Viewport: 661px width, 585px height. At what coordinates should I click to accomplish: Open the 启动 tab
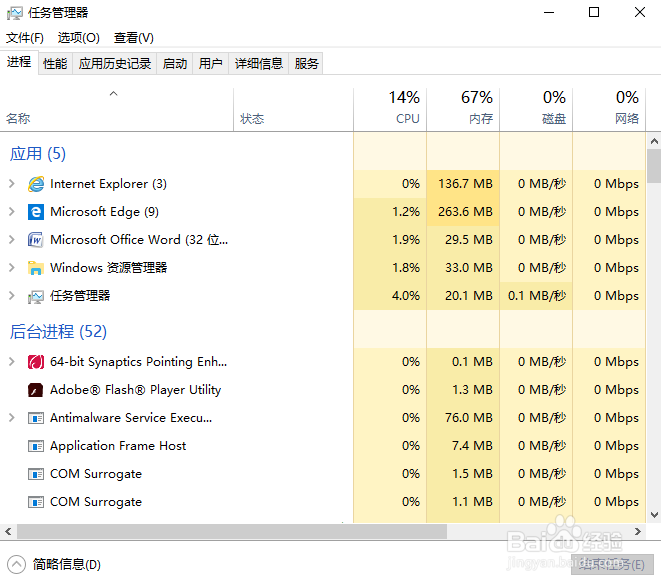[175, 63]
